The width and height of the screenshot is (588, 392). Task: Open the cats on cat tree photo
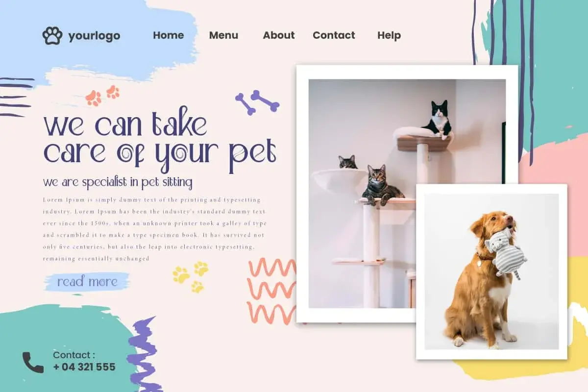point(407,194)
